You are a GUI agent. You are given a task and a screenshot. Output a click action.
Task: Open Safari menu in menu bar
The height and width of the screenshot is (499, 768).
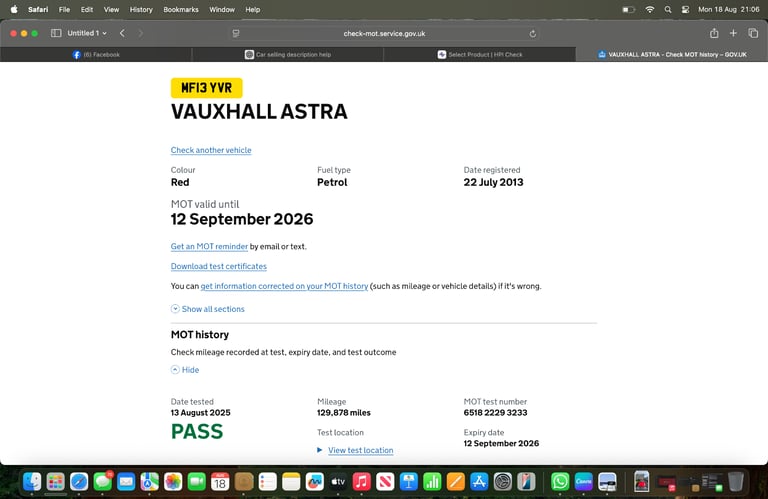(38, 9)
